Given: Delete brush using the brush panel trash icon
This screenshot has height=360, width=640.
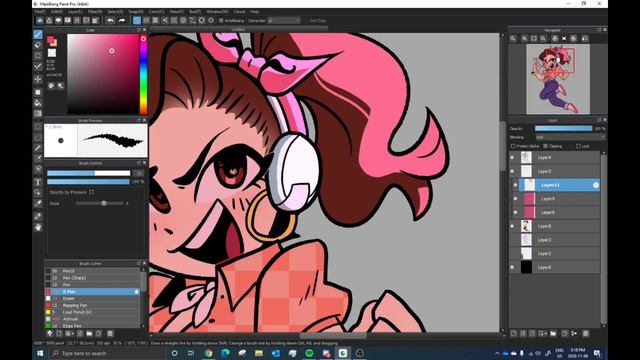Looking at the screenshot, I should 110,333.
